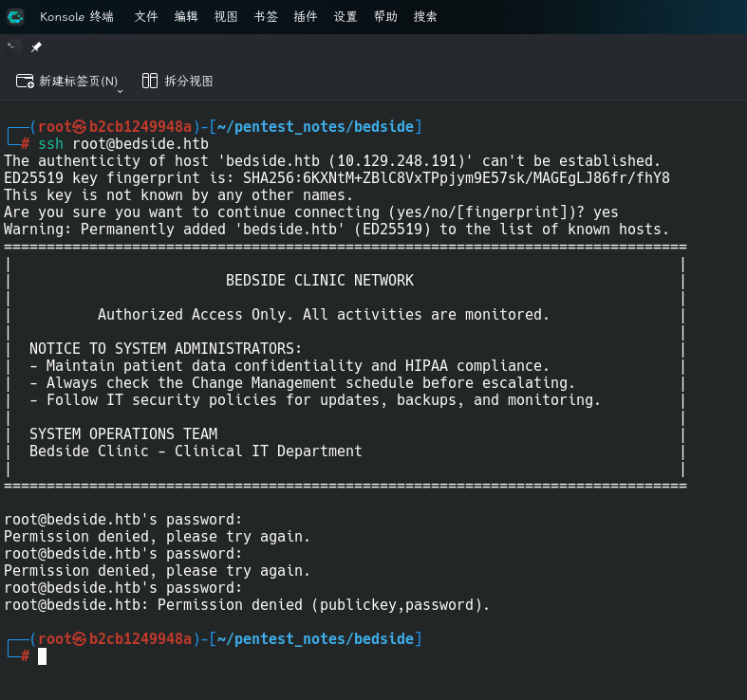This screenshot has width=747, height=700.
Task: Click the 'Are you sure you want to continue connecting' line
Action: pyautogui.click(x=311, y=212)
